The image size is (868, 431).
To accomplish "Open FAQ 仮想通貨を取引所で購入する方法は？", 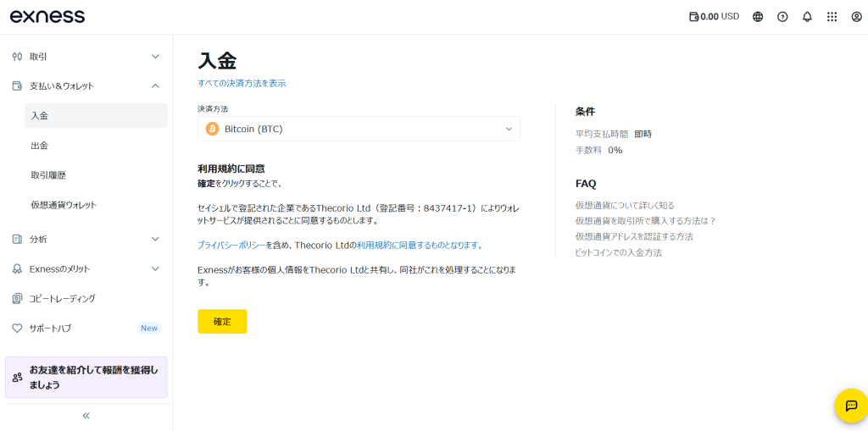I will (x=646, y=221).
